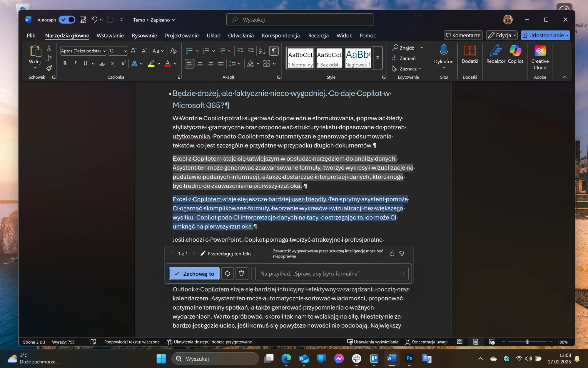The image size is (588, 368).
Task: Decrease font size with the smaller A icon
Action: [144, 51]
